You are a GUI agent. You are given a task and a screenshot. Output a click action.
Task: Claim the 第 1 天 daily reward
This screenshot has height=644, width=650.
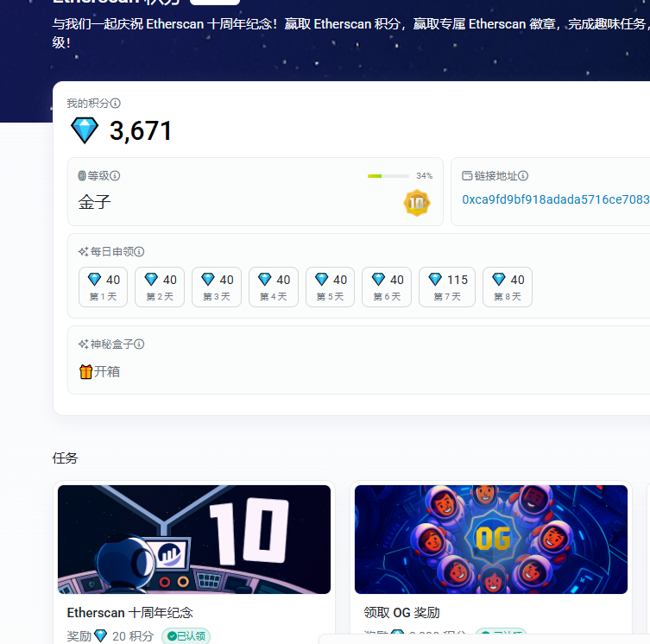(x=104, y=287)
